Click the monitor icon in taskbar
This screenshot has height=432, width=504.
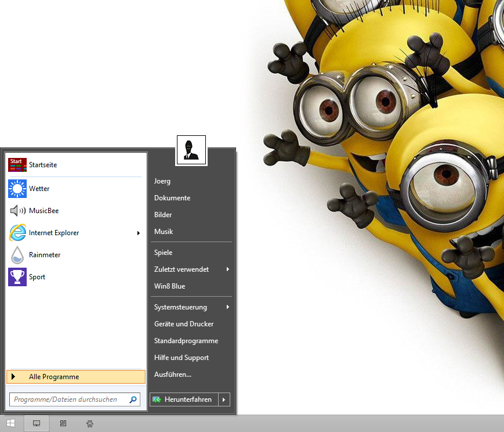point(37,423)
